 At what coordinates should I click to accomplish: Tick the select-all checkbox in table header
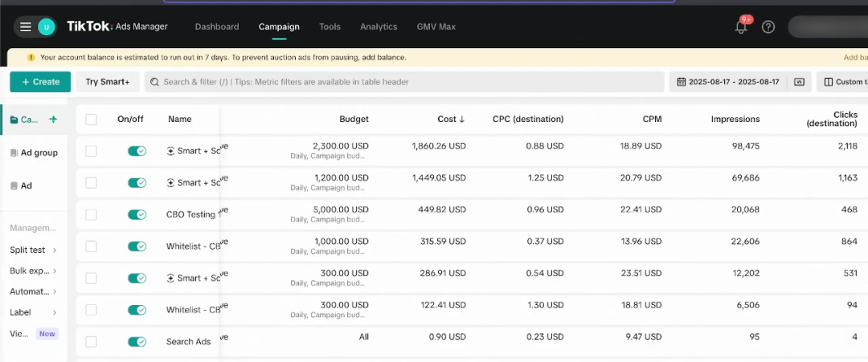pos(91,120)
